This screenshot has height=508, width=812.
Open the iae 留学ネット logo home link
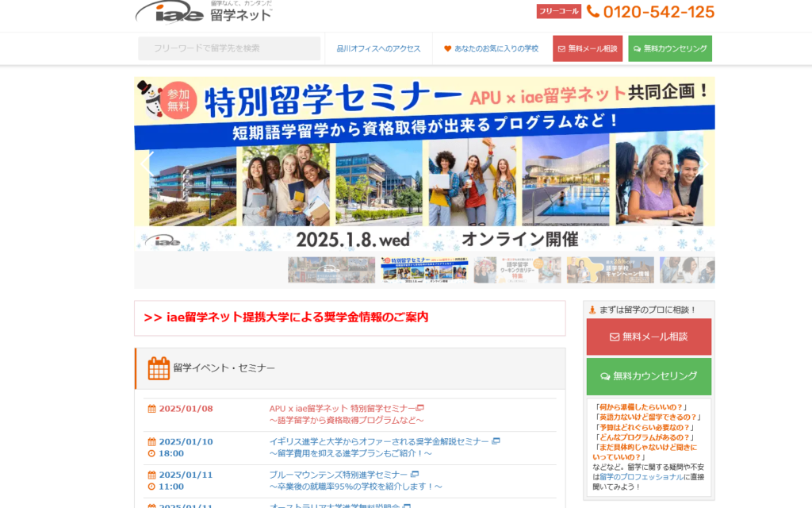click(x=204, y=13)
